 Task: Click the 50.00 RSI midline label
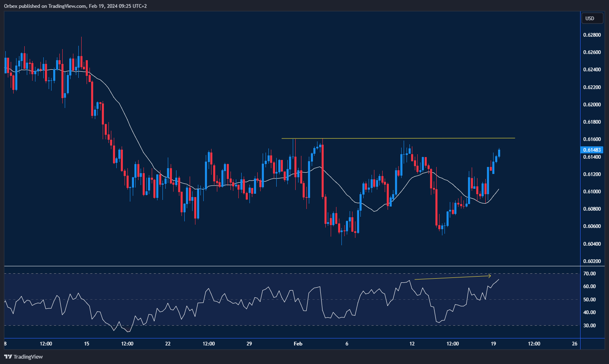coord(590,300)
